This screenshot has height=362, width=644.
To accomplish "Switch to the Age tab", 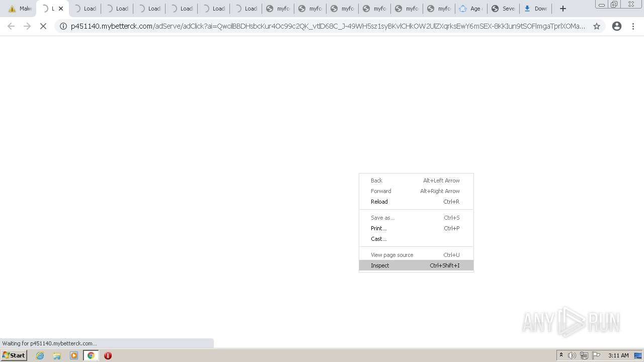I will (470, 9).
